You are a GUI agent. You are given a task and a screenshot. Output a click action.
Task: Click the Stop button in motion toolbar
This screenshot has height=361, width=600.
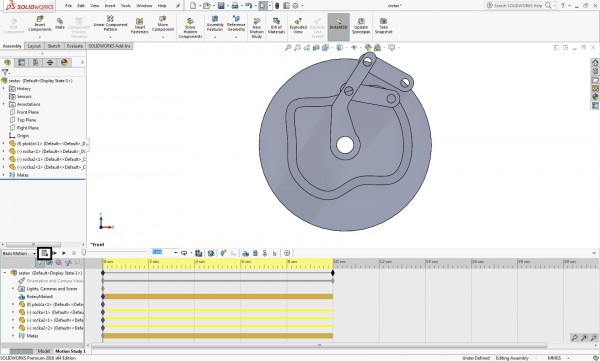point(74,253)
